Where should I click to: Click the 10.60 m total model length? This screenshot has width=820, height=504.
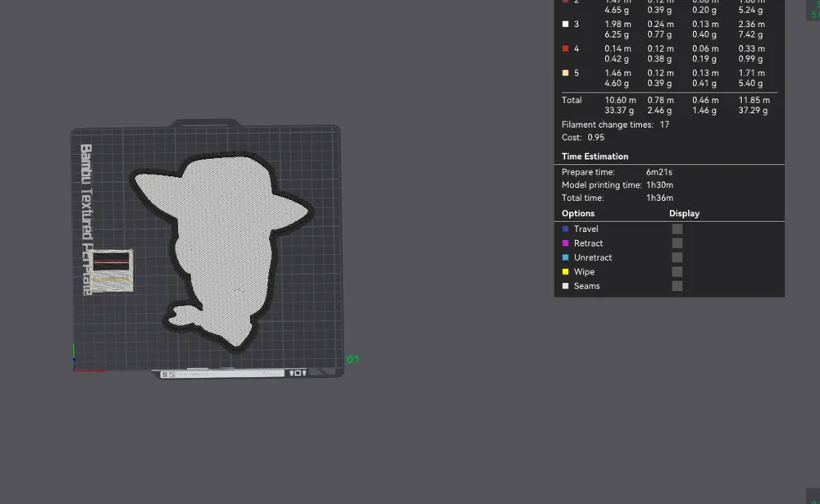coord(620,100)
